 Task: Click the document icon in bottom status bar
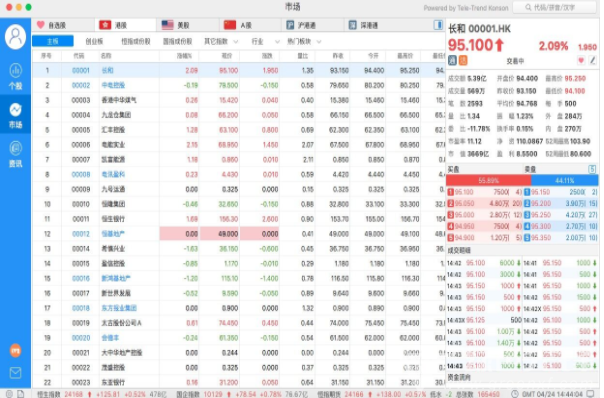coord(20,394)
